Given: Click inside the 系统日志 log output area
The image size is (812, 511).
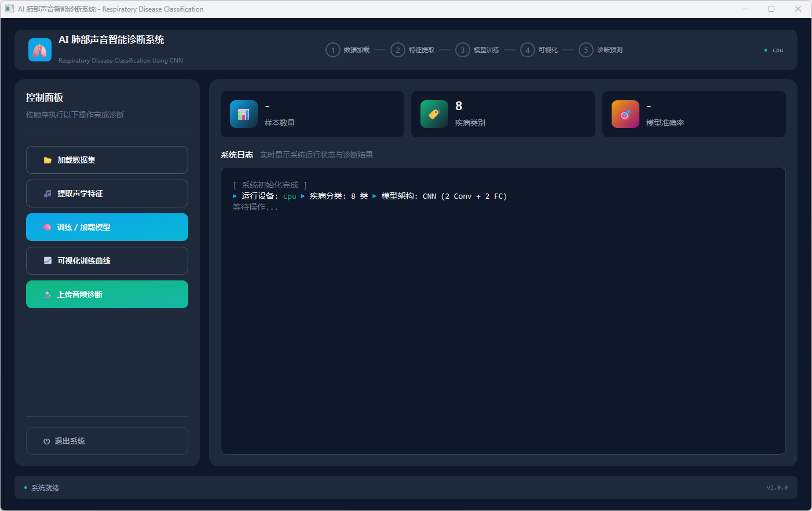Looking at the screenshot, I should tap(503, 324).
